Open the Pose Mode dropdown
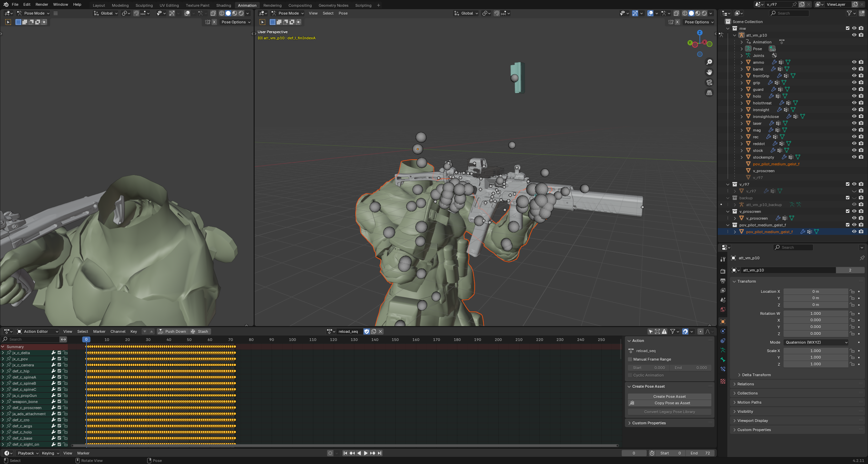 pos(288,13)
